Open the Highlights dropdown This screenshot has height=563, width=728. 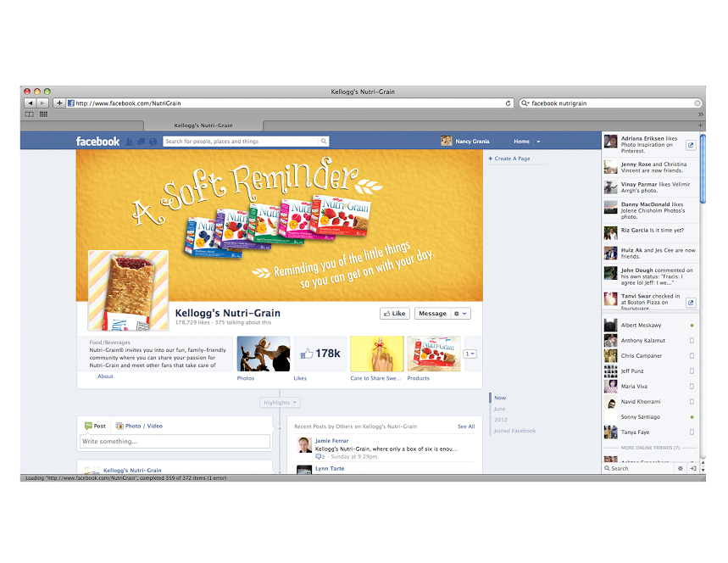pyautogui.click(x=280, y=402)
